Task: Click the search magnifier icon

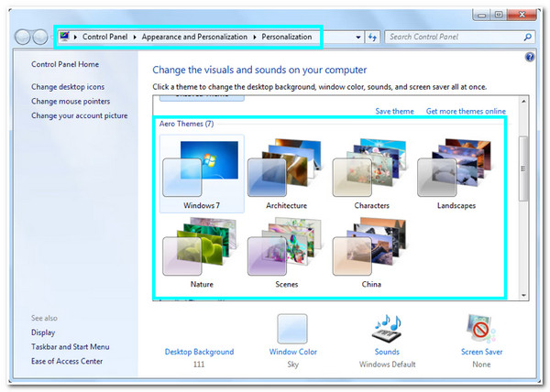Action: pos(527,37)
